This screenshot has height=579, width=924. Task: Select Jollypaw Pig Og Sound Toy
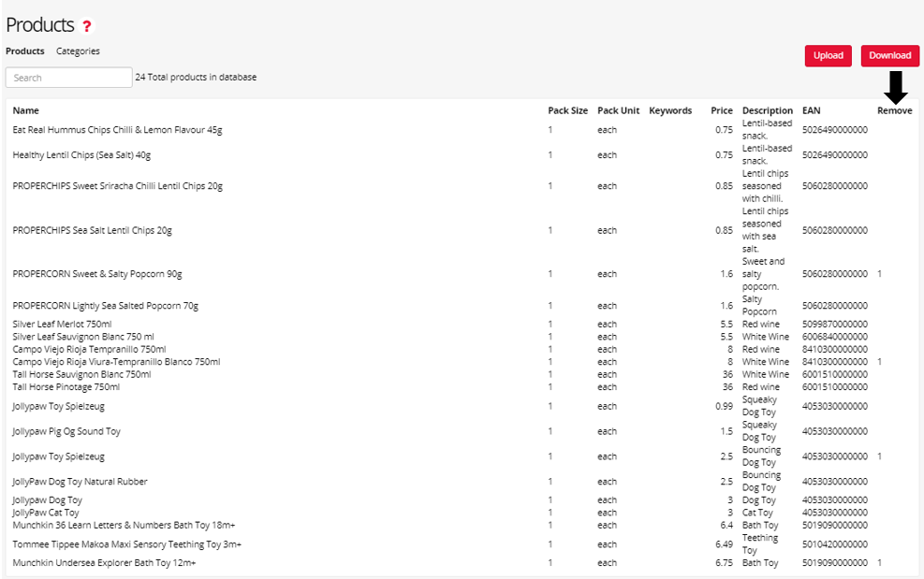click(66, 431)
